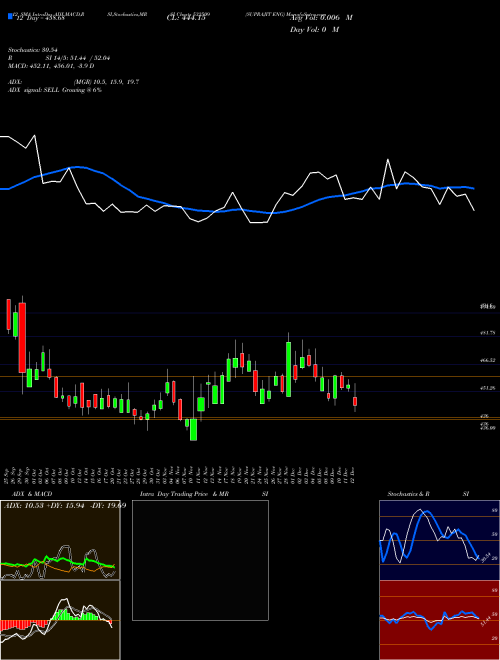Click the 'MACD: 432.11, 436.01, -3.9 D' line

(51, 66)
